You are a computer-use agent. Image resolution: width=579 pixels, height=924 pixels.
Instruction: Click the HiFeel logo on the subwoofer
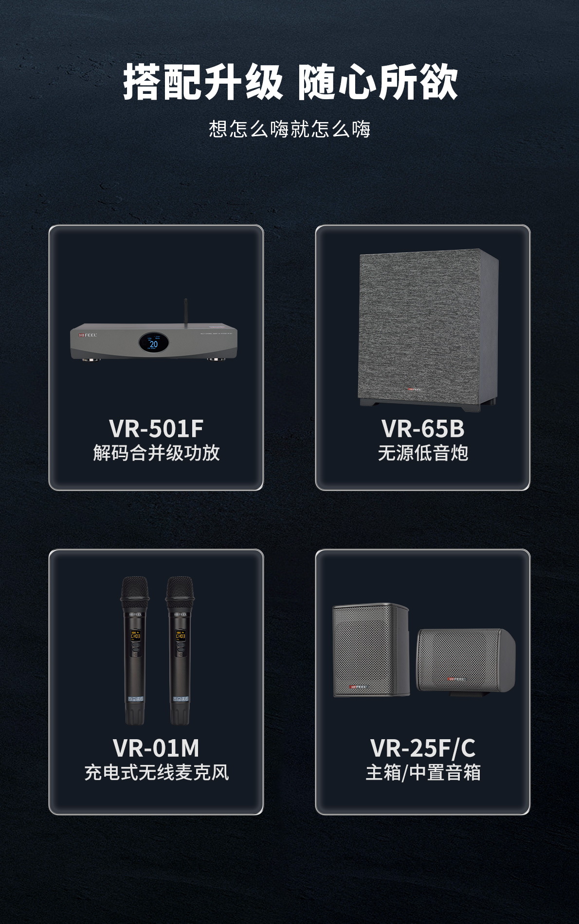[x=414, y=389]
